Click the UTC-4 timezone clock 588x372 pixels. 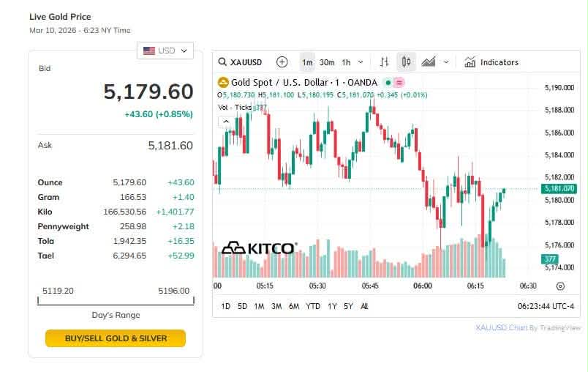(546, 306)
